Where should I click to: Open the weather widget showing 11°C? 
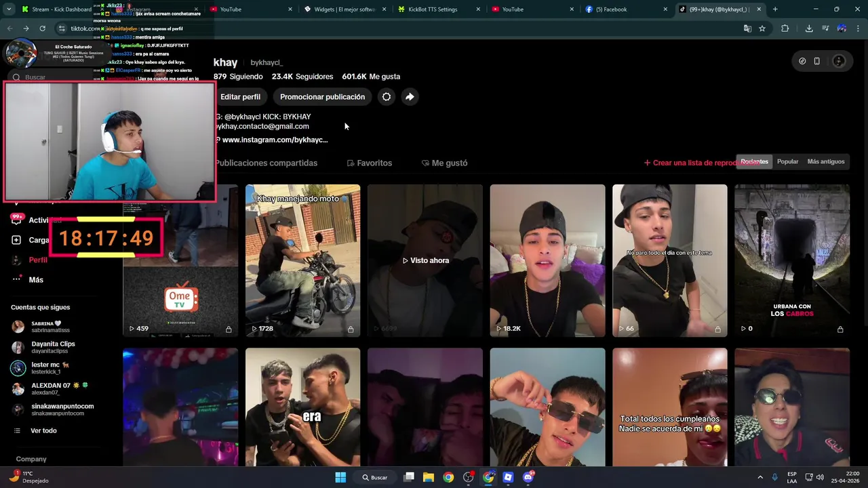(28, 477)
